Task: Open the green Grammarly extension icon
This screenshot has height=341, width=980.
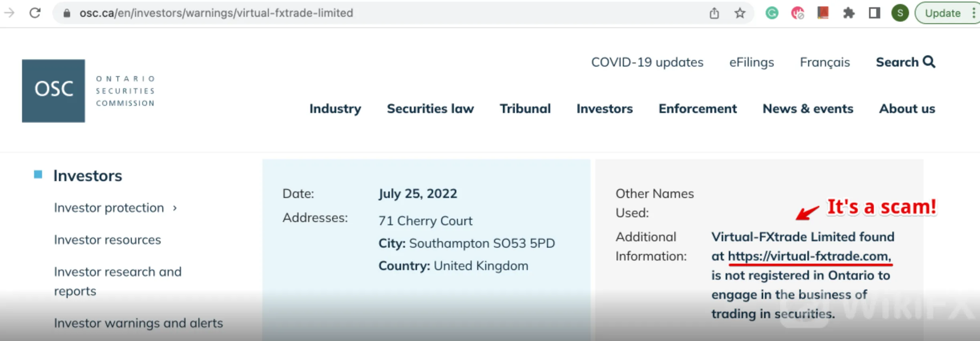Action: (x=772, y=13)
